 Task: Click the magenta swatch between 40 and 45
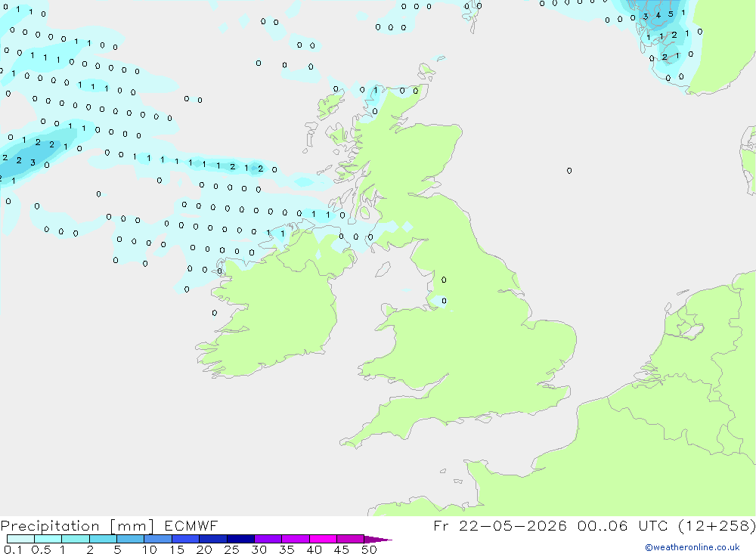click(x=323, y=539)
